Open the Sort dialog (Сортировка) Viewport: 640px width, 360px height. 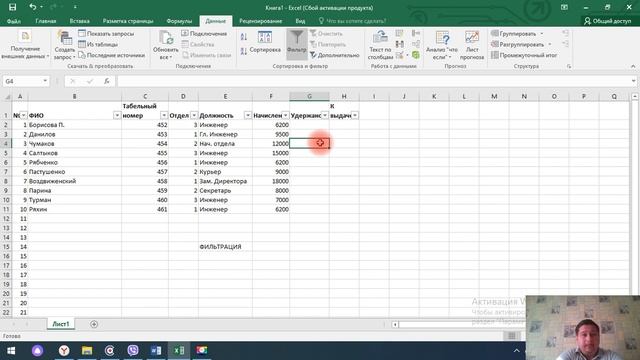click(265, 42)
